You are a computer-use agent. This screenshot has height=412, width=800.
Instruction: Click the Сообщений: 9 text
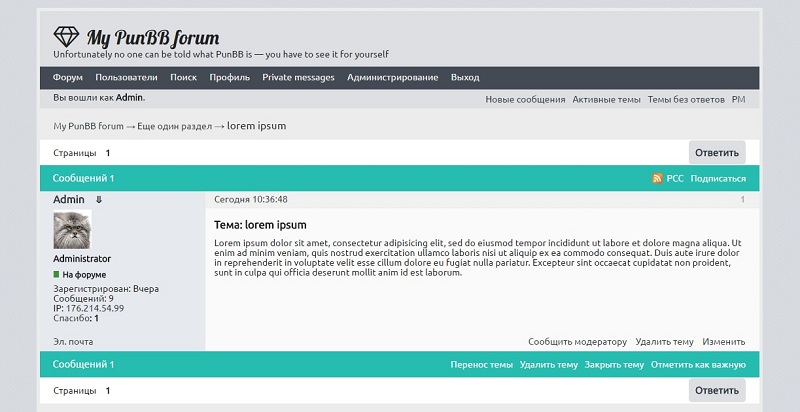pos(83,298)
